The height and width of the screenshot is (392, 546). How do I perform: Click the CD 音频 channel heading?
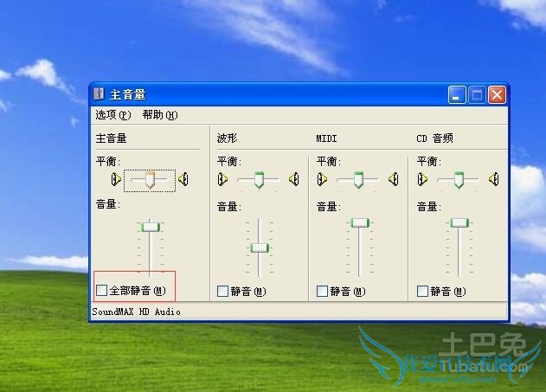[435, 138]
